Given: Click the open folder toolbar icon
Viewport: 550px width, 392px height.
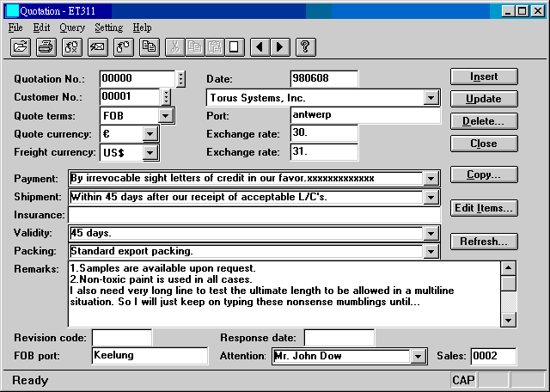Looking at the screenshot, I should tap(21, 46).
